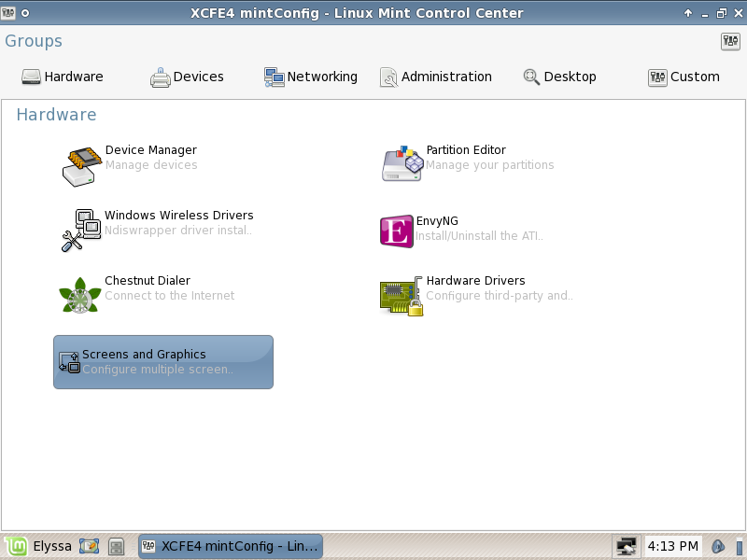747x560 pixels.
Task: Click 'Connect to the Internet' description
Action: click(169, 296)
